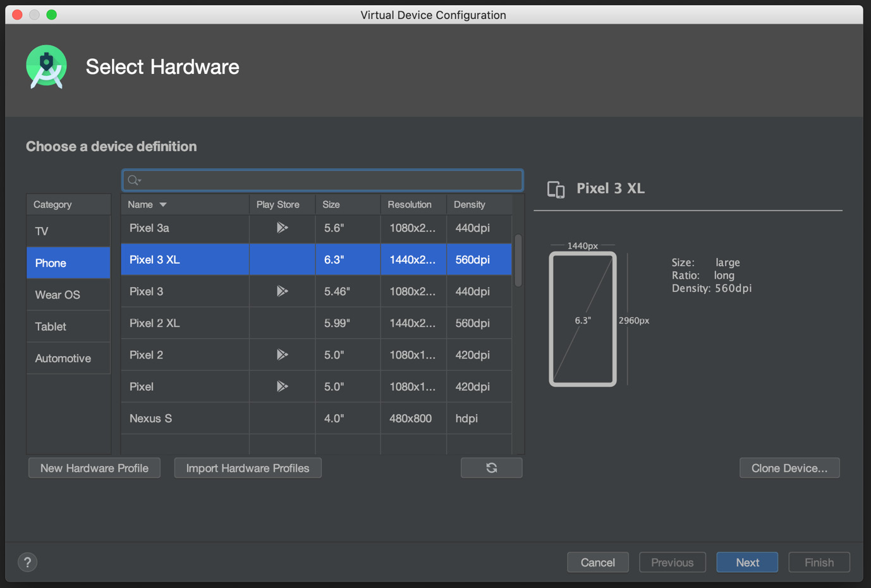Click the Clone Device button
The image size is (871, 588).
(x=789, y=468)
